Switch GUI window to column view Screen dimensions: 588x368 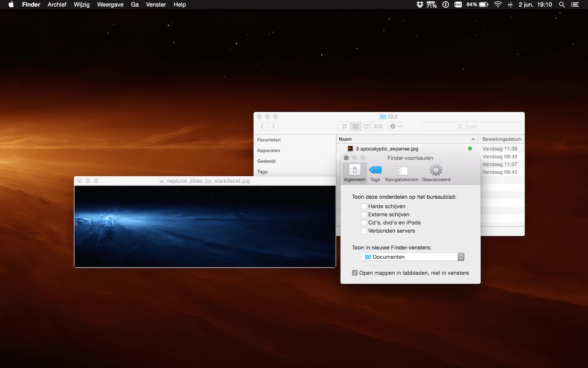click(367, 126)
